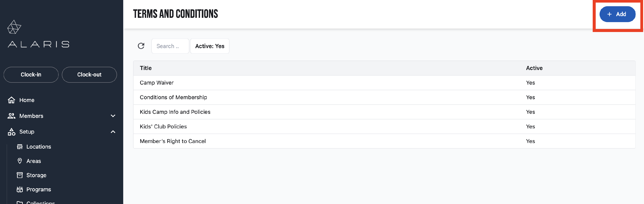644x204 pixels.
Task: Click the Members people icon
Action: 12,116
